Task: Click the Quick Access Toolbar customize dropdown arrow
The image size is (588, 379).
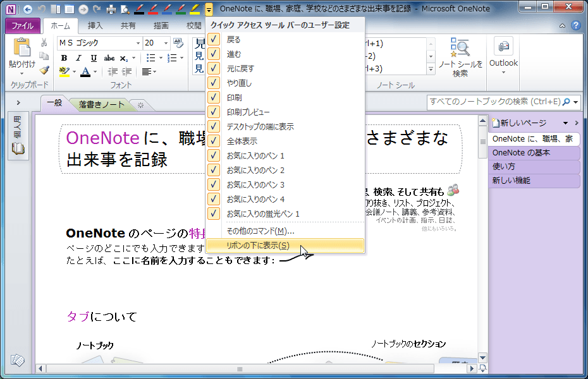Action: pos(209,9)
